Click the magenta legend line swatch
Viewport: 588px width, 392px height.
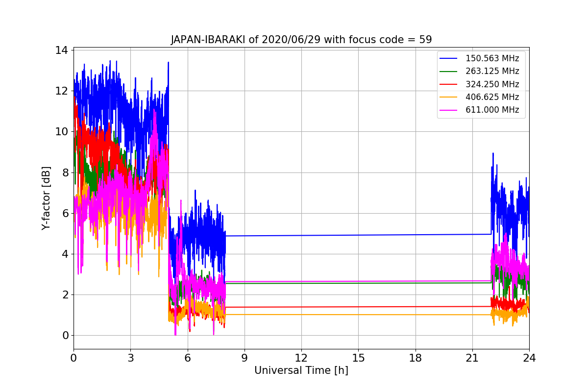(449, 110)
